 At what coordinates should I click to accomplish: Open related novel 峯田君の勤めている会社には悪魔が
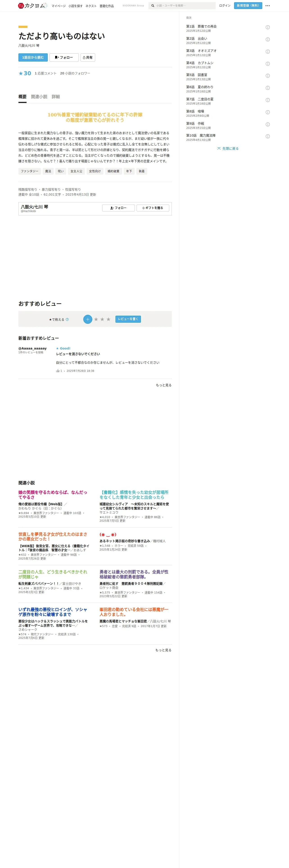click(x=134, y=612)
